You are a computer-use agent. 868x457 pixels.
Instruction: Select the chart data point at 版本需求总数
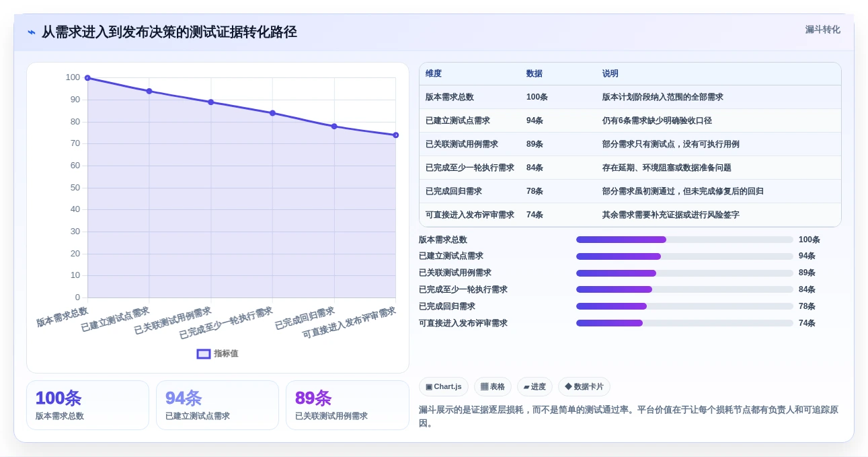pyautogui.click(x=87, y=78)
